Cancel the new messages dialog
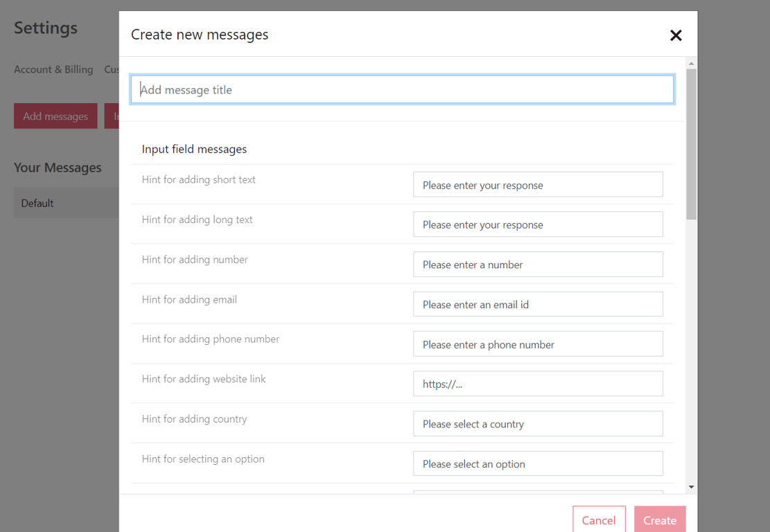Image resolution: width=770 pixels, height=532 pixels. [599, 520]
